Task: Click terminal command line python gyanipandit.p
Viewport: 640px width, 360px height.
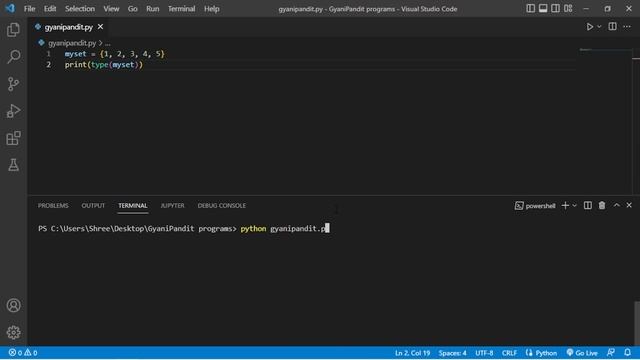Action: (284, 229)
